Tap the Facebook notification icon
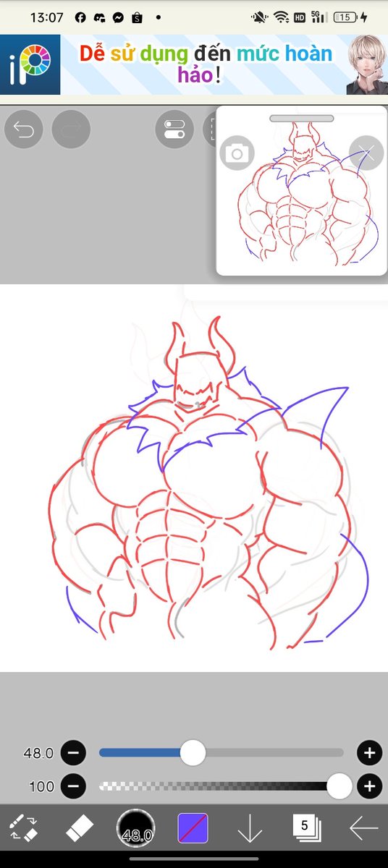This screenshot has width=388, height=868. click(x=80, y=17)
